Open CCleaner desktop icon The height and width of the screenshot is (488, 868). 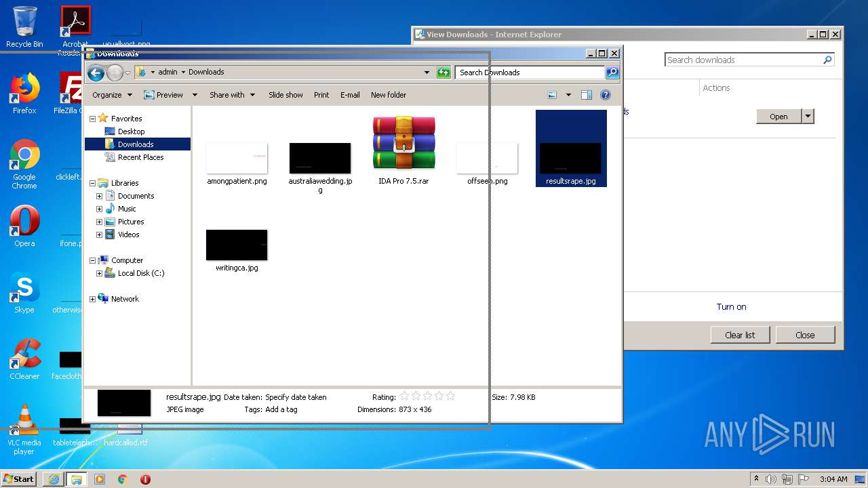click(24, 359)
